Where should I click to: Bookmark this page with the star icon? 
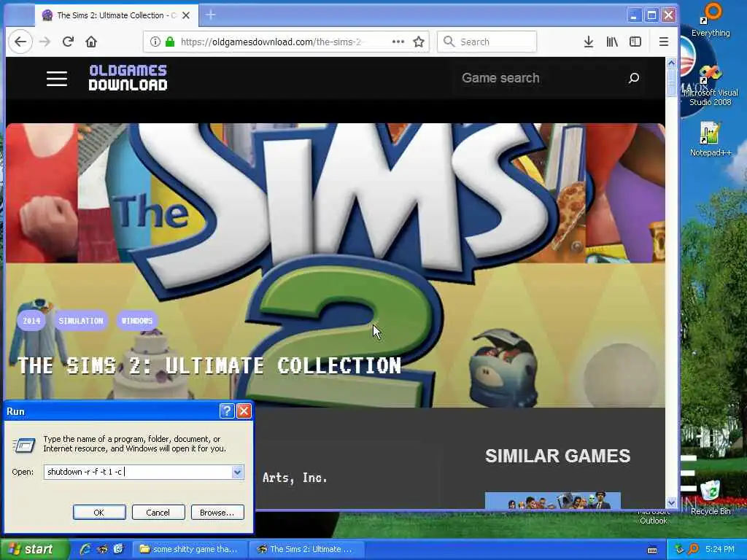(x=419, y=42)
